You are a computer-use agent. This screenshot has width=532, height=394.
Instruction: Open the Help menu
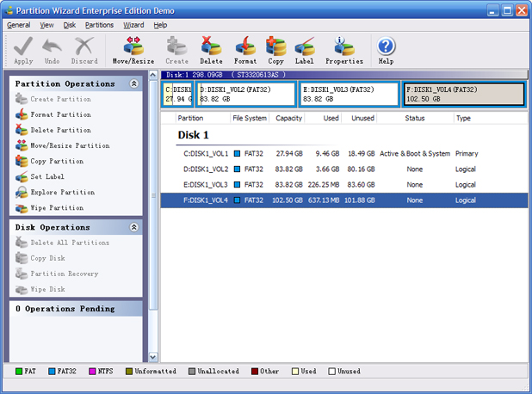point(160,25)
